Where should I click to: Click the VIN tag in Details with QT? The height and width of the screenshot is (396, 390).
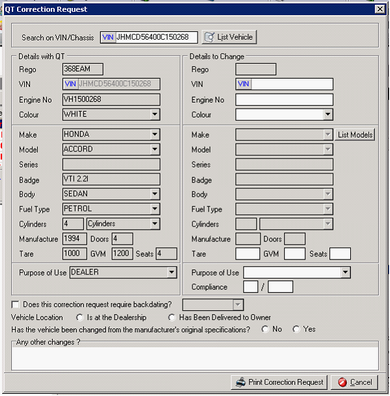click(70, 84)
